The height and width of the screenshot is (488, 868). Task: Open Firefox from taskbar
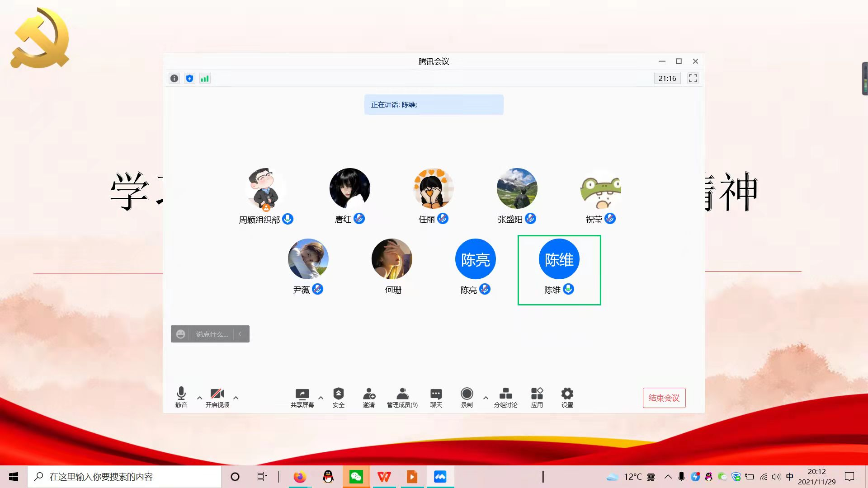click(300, 477)
